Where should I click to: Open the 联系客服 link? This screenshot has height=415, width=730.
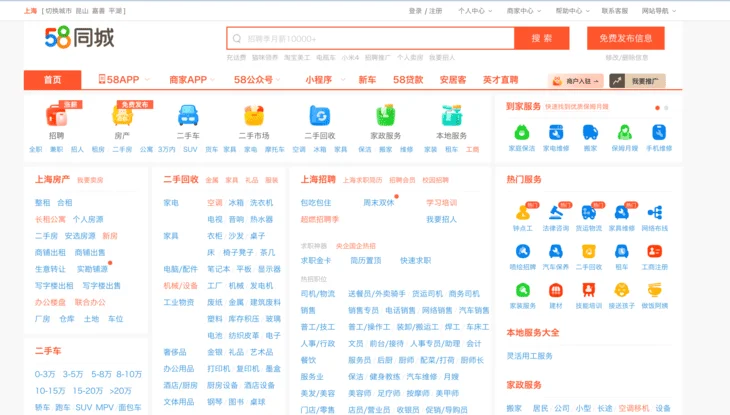(615, 11)
